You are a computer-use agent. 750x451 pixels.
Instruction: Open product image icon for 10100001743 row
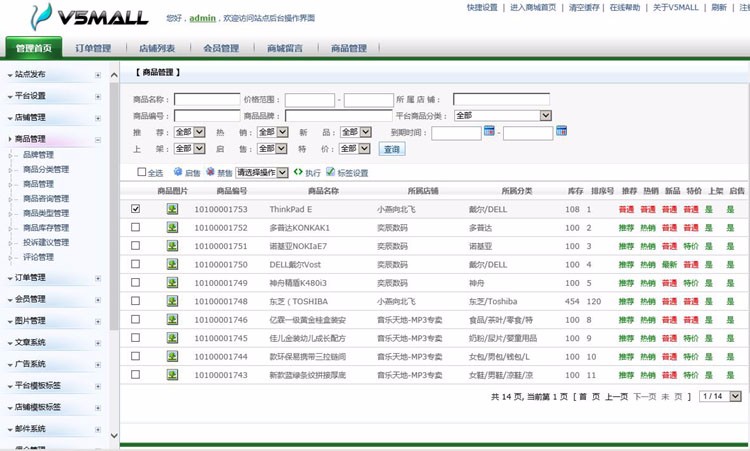coord(172,374)
